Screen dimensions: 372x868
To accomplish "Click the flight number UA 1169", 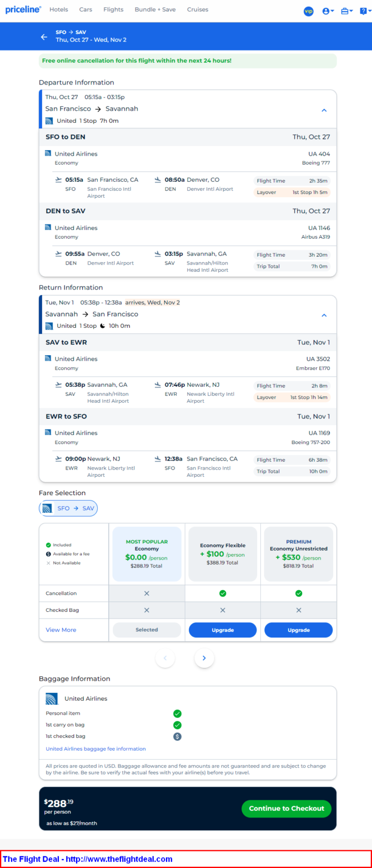I will [319, 433].
